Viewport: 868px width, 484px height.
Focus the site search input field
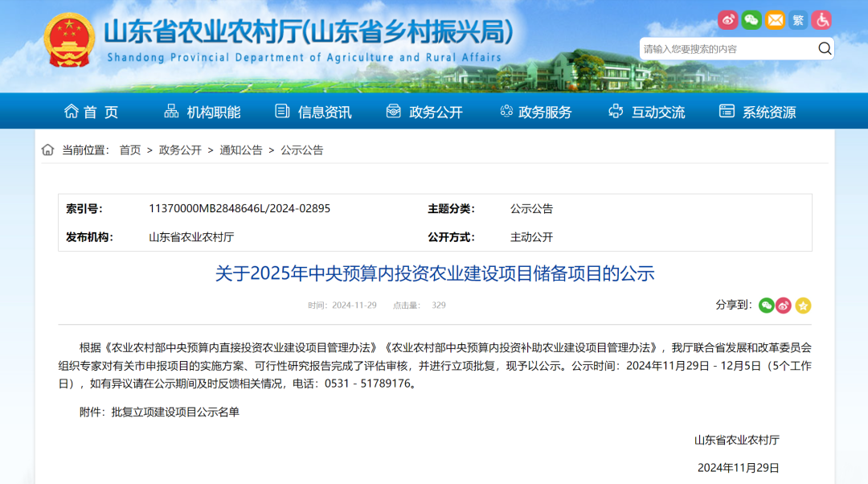[727, 49]
